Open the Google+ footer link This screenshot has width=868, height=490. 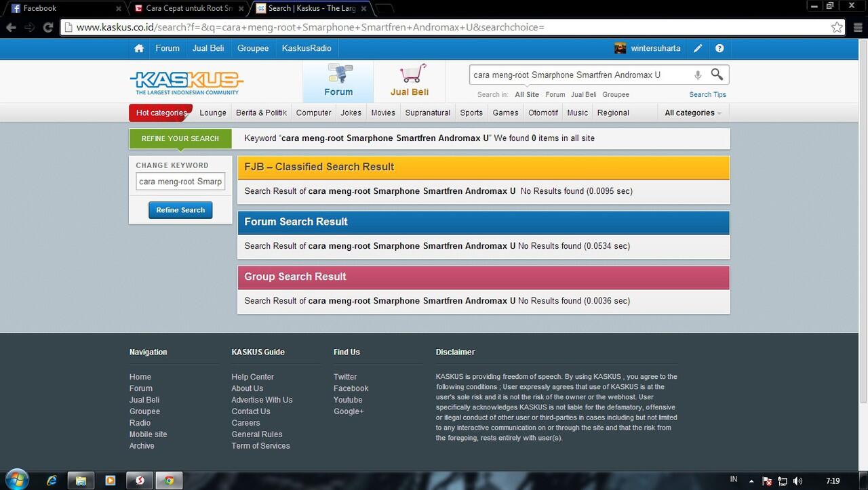coord(349,411)
